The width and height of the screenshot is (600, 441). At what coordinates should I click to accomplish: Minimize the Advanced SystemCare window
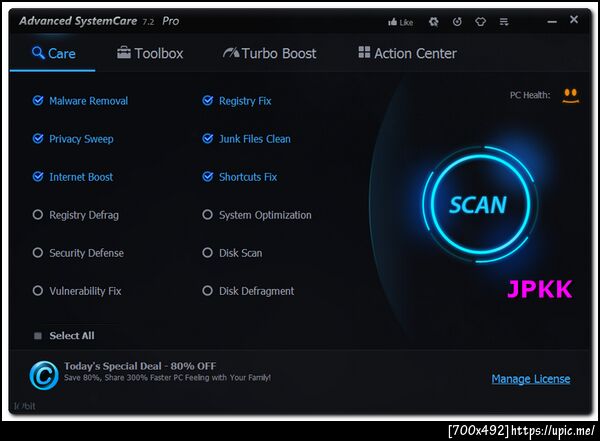[552, 22]
